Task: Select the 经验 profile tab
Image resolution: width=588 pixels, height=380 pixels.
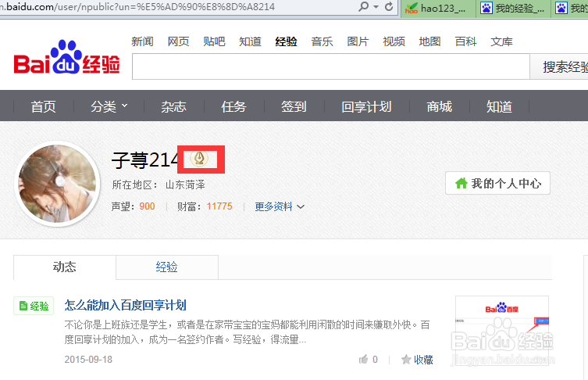Action: [167, 267]
